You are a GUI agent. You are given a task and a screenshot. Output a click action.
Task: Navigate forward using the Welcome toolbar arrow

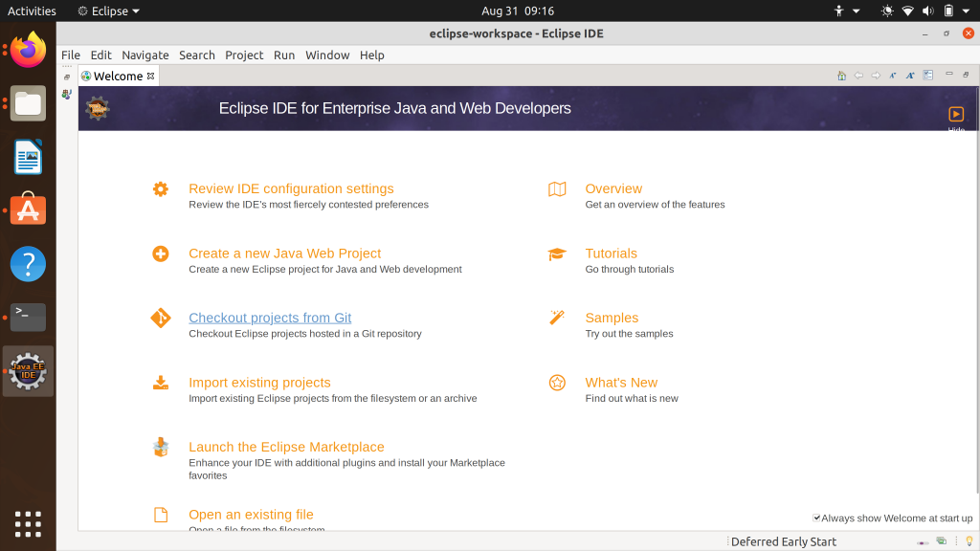point(875,75)
